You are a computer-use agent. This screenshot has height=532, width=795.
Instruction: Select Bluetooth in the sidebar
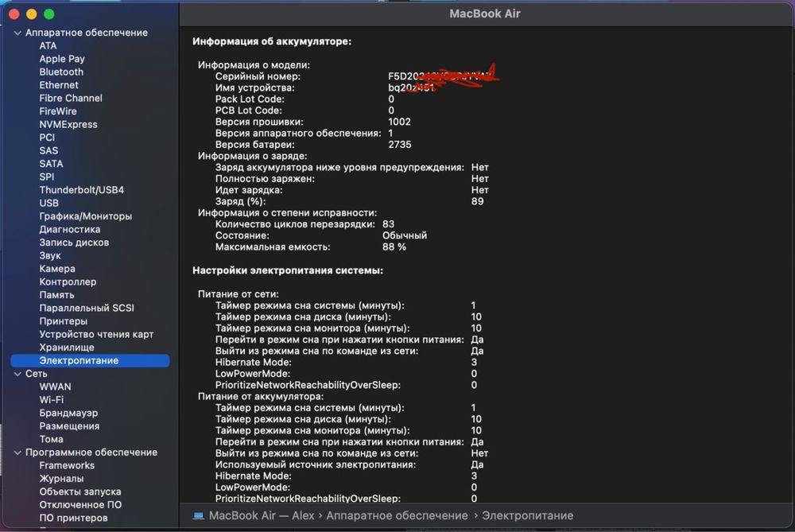click(61, 72)
